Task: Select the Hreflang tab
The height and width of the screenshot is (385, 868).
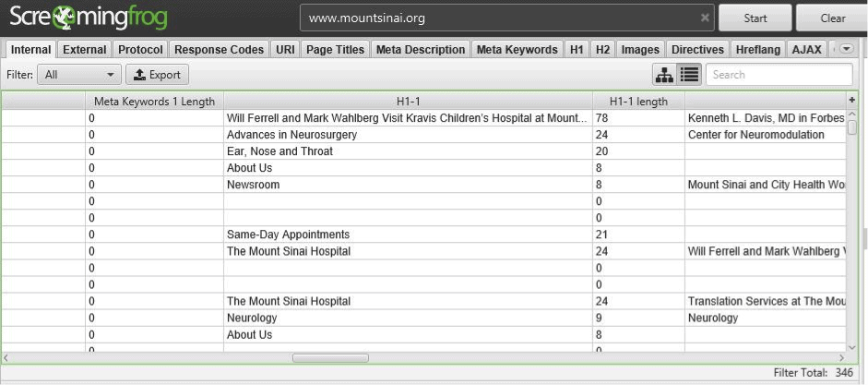Action: [758, 50]
